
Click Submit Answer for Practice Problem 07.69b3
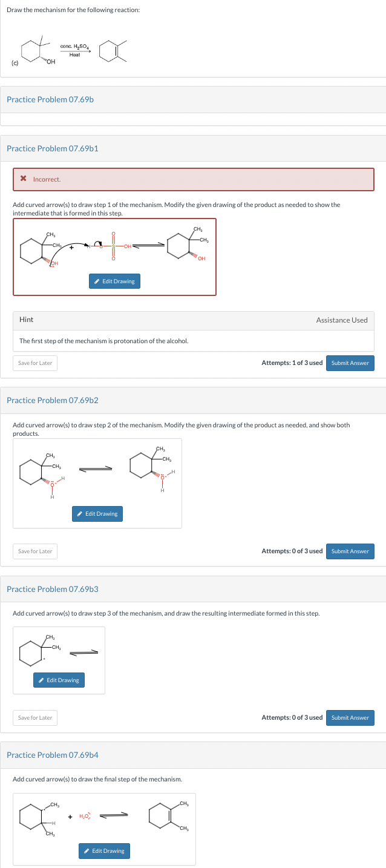pos(350,717)
